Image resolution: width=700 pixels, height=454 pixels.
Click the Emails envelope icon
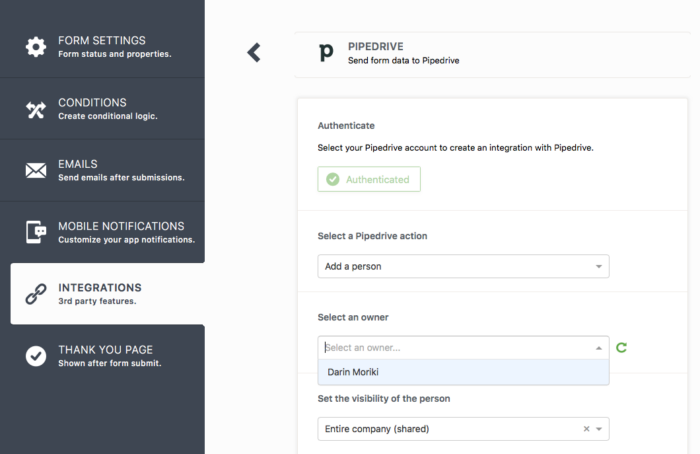(x=36, y=171)
